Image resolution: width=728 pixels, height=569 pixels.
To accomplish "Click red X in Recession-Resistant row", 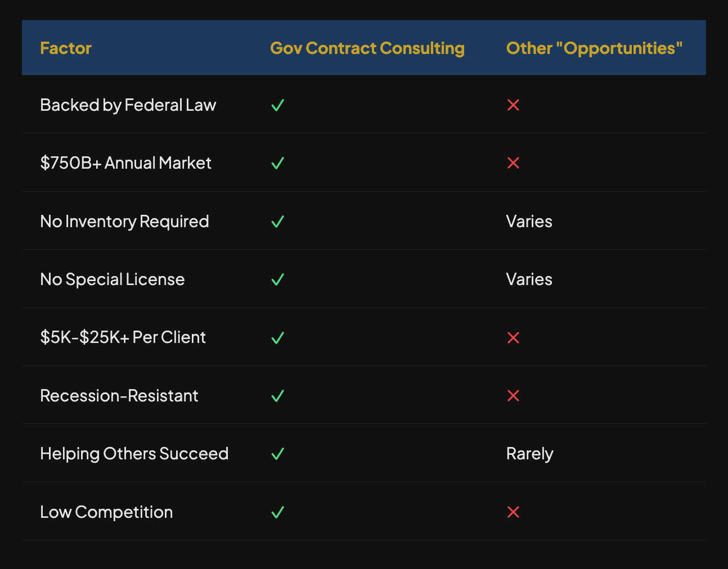I will [513, 396].
